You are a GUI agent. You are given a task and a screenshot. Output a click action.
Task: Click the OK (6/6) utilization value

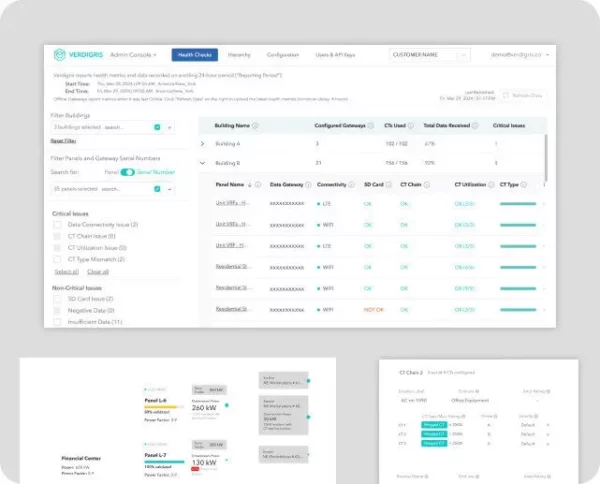465,267
